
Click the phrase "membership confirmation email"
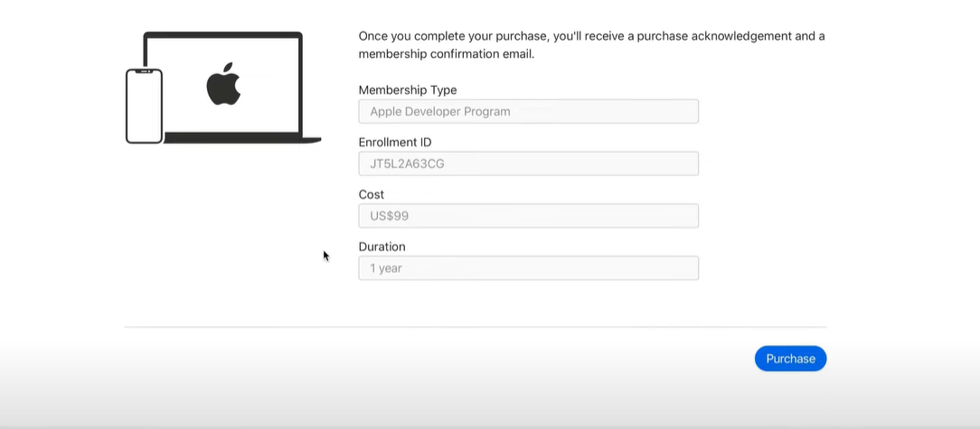[446, 54]
